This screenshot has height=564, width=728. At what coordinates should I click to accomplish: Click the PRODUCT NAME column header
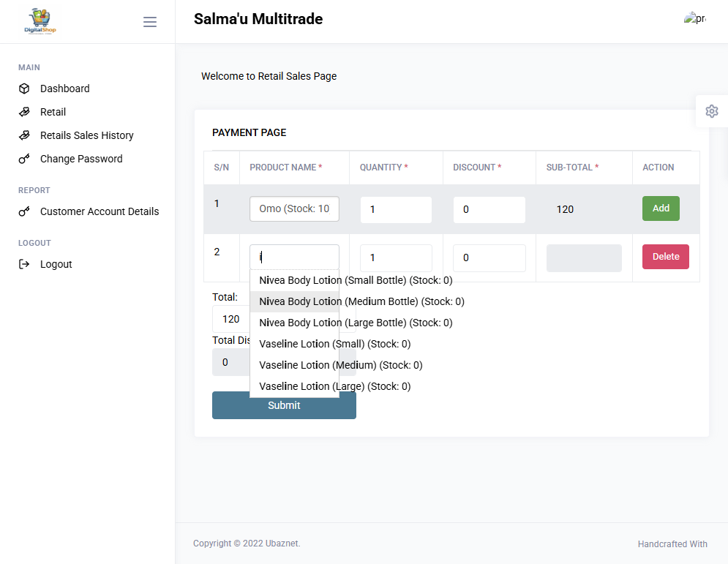coord(285,168)
